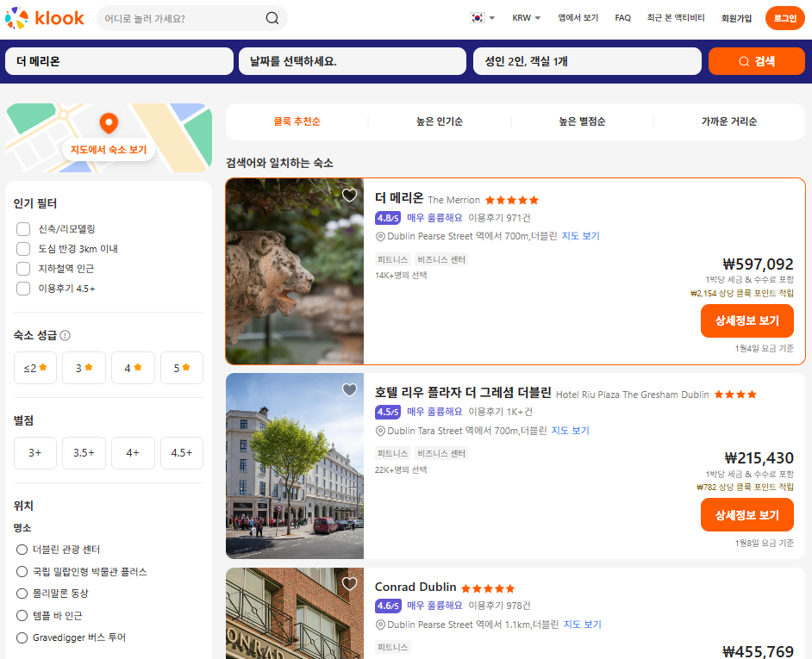
Task: Check the 이용후기 4.5+ filter
Action: click(23, 289)
